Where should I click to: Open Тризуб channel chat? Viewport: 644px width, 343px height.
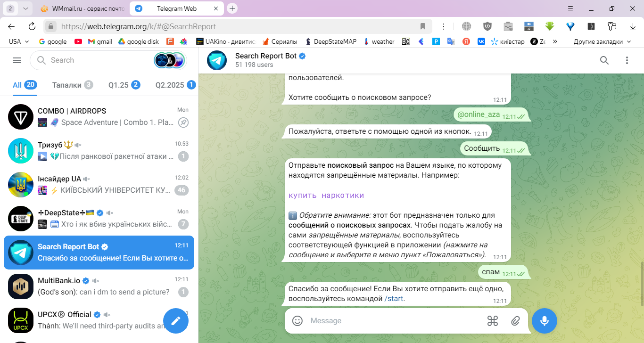point(99,151)
